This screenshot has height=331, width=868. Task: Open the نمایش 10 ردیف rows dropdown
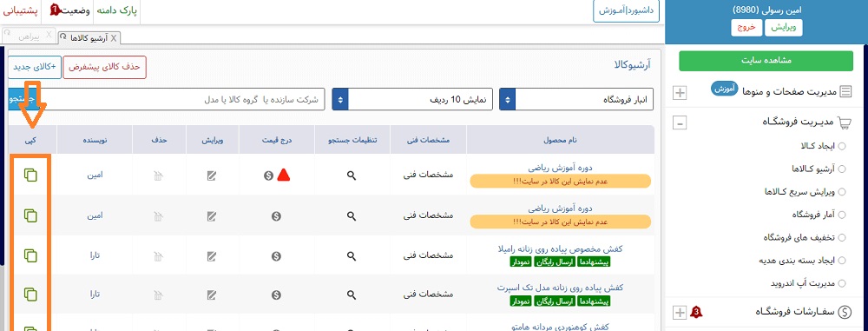412,100
